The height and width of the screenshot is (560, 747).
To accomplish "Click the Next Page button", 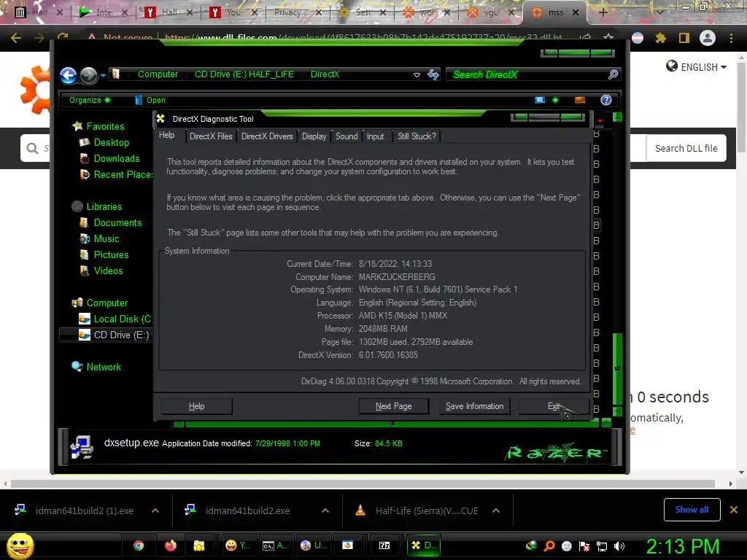I will coord(393,406).
